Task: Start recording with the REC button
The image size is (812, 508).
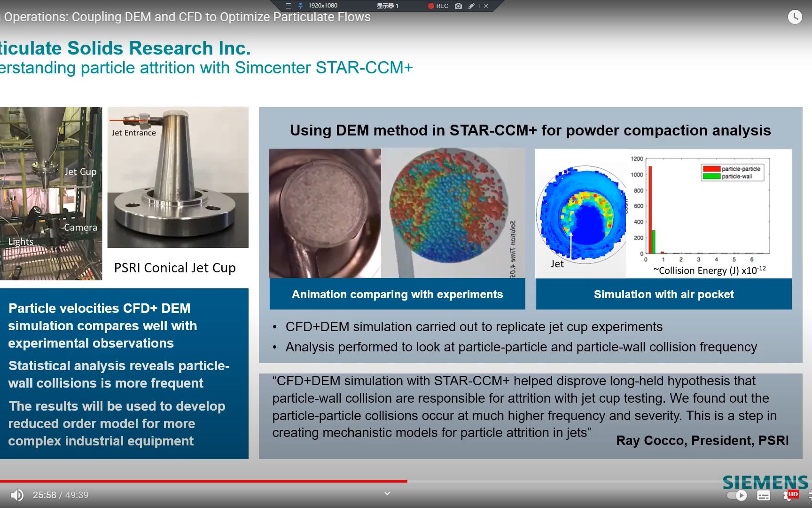Action: [x=438, y=6]
